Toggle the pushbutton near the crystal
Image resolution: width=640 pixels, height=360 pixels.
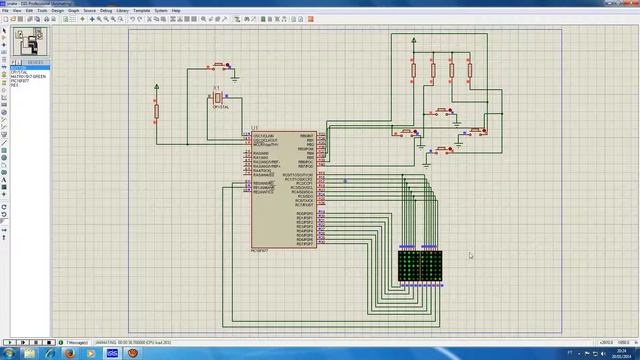click(x=219, y=65)
